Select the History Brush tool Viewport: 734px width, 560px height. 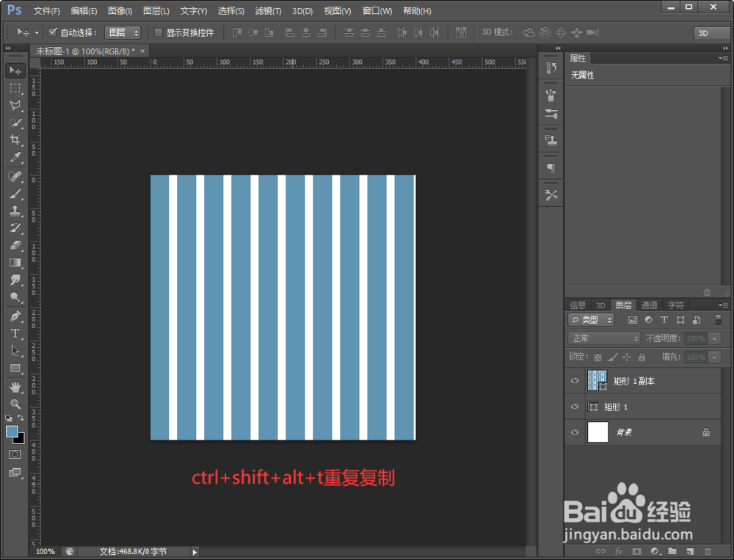[x=15, y=228]
